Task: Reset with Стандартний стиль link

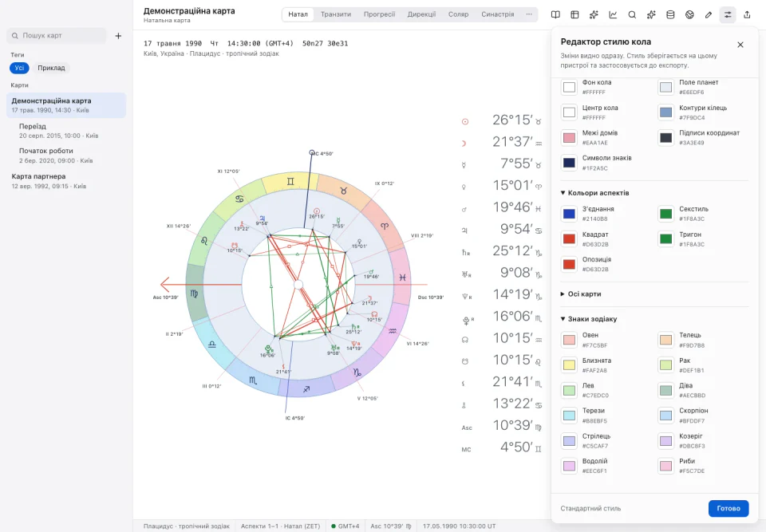Action: pyautogui.click(x=590, y=509)
